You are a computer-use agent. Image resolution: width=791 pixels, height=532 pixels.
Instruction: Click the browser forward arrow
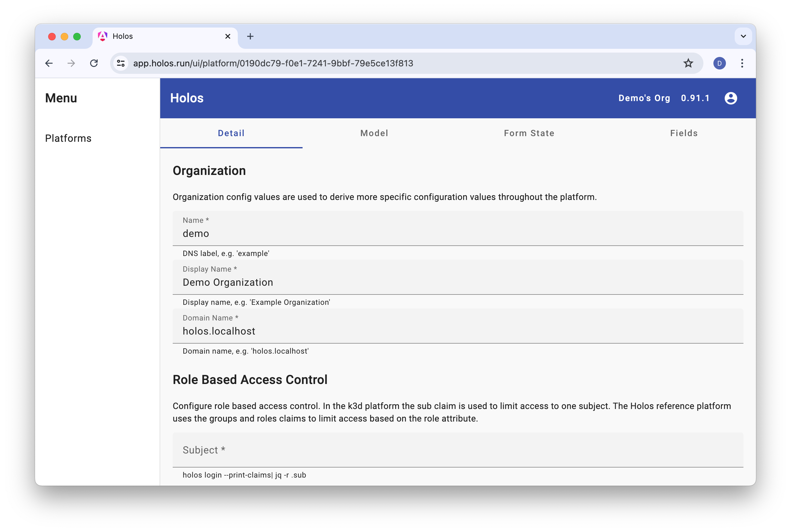[x=71, y=64]
